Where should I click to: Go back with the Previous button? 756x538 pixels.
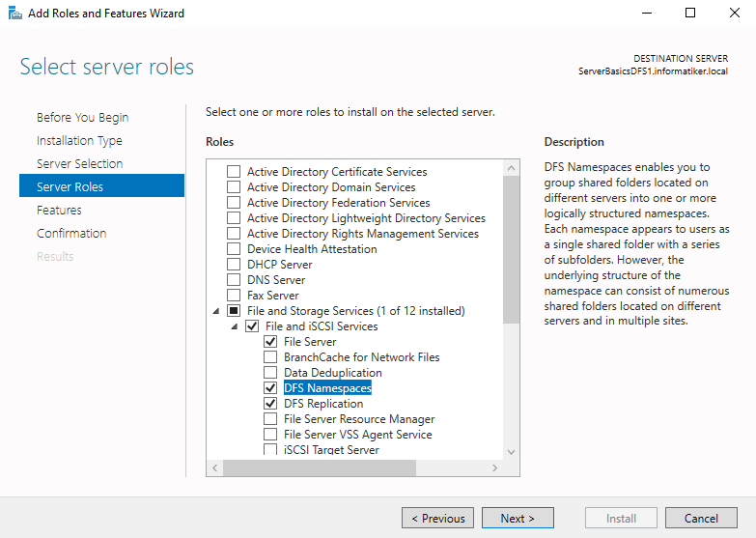[x=437, y=518]
